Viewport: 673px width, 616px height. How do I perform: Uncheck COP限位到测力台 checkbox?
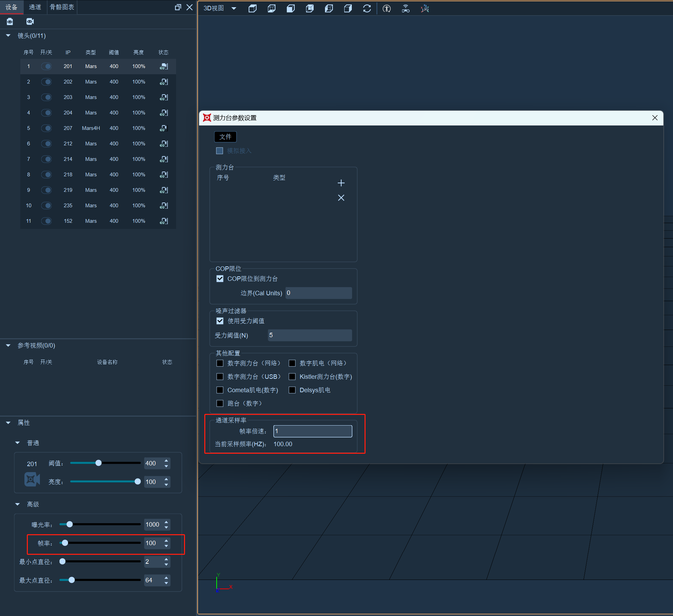[220, 279]
